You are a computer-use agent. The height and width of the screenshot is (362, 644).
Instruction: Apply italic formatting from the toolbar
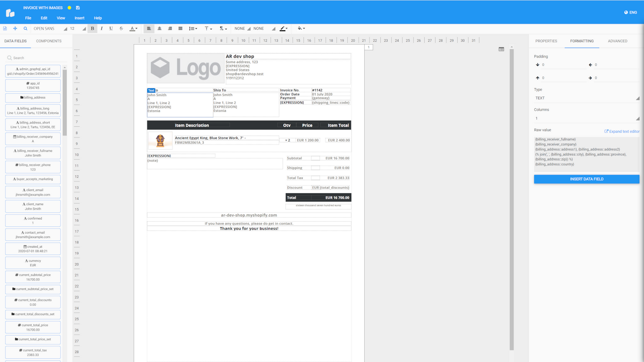coord(101,29)
